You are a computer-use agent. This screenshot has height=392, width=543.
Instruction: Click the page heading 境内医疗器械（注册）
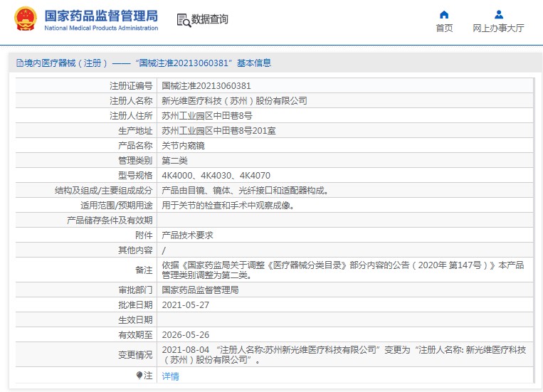pyautogui.click(x=65, y=63)
